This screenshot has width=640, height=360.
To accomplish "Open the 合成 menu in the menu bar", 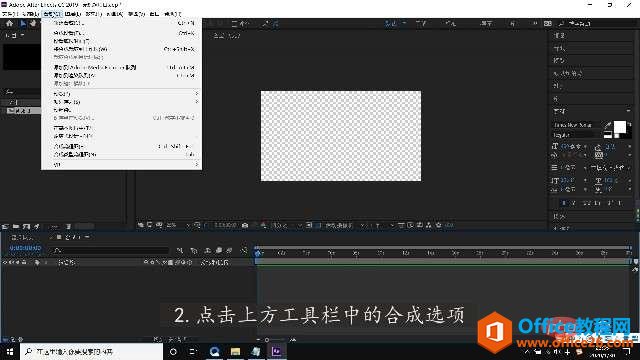I will pos(51,14).
